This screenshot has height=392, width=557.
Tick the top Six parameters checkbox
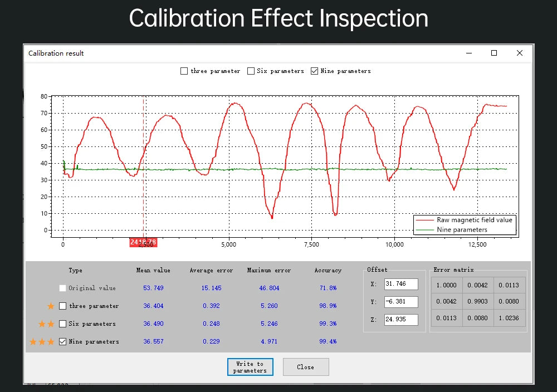click(x=251, y=71)
